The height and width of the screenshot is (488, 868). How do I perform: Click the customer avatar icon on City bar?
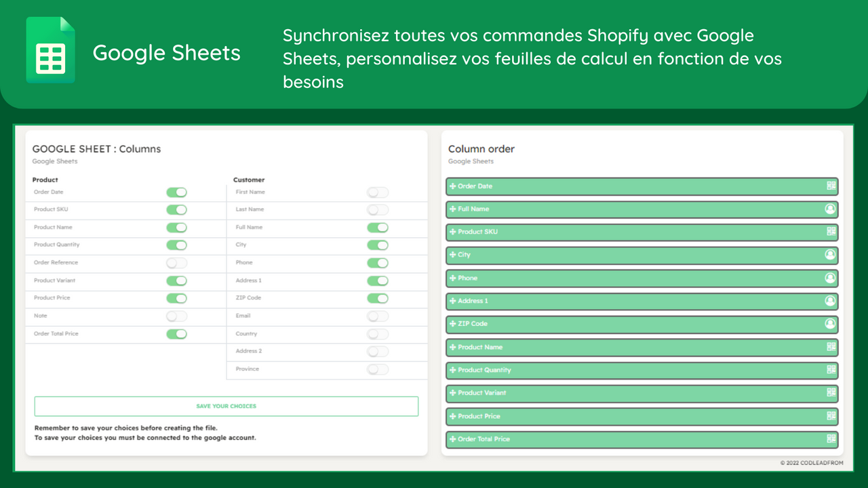coord(830,255)
